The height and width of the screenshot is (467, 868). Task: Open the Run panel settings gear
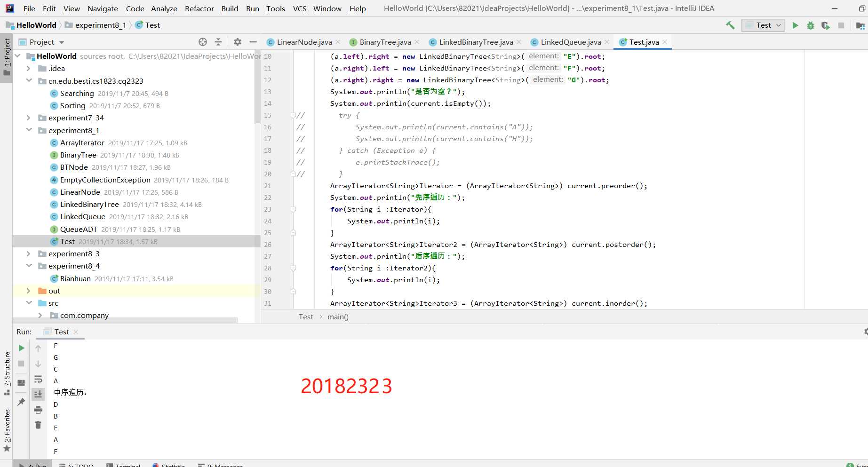click(865, 332)
